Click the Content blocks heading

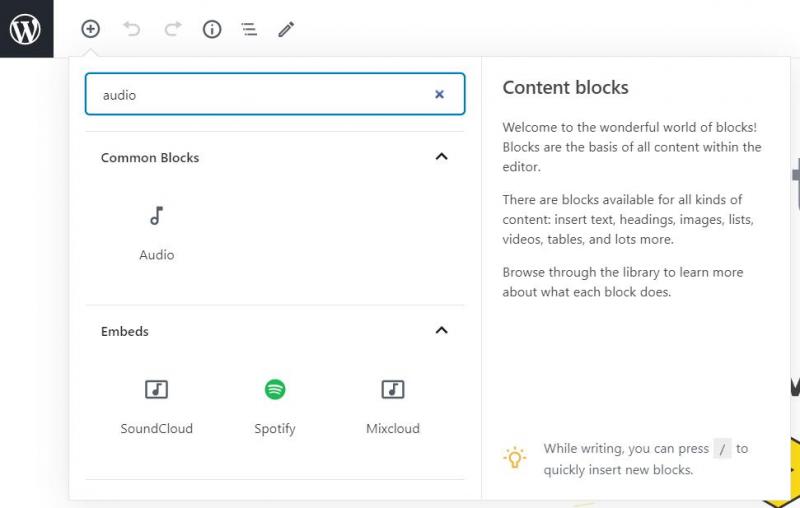[x=565, y=87]
